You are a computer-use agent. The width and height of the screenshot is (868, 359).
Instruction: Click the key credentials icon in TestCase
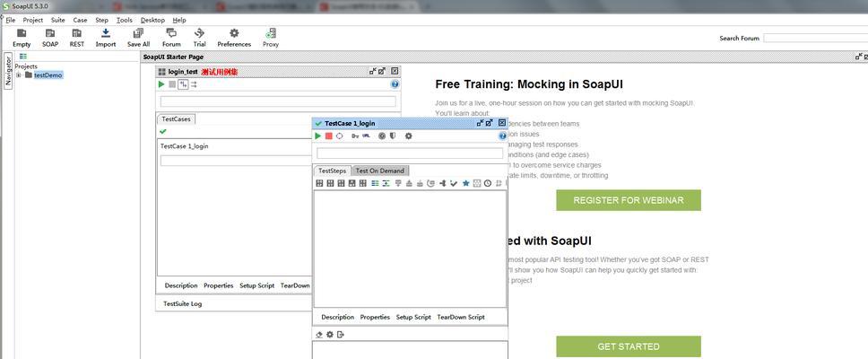(355, 136)
